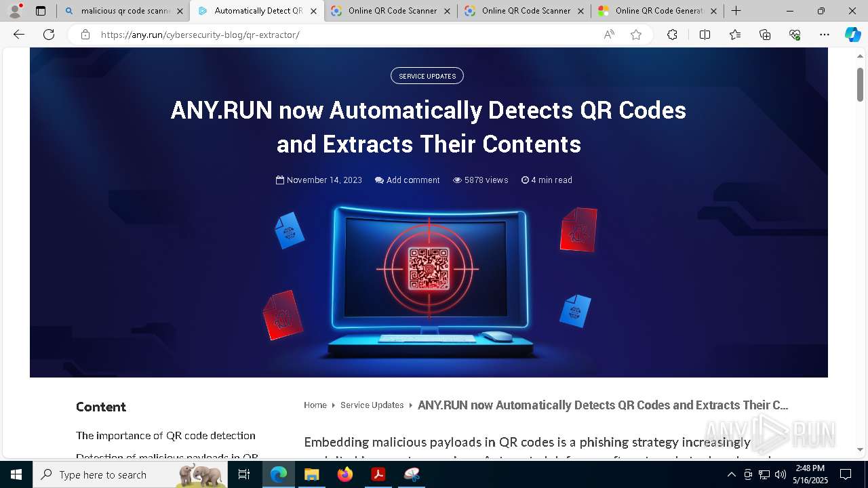Close the 'Automatically Detect QR' tab

pos(313,11)
